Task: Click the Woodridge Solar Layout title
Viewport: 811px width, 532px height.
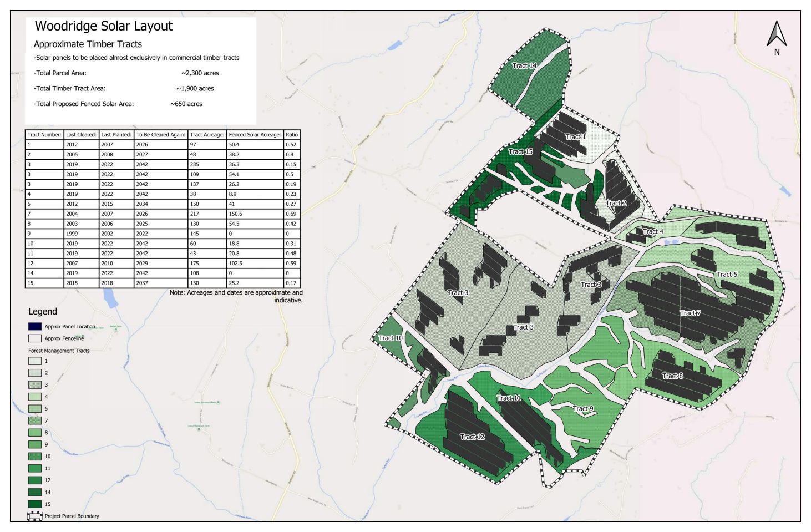Action: pos(104,26)
